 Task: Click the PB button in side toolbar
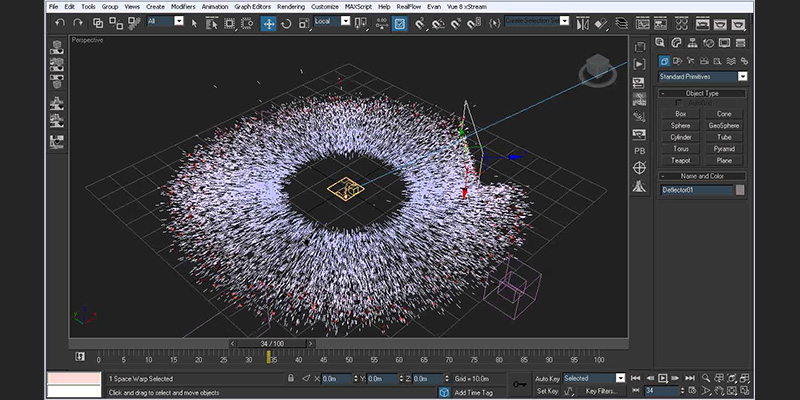(x=639, y=151)
